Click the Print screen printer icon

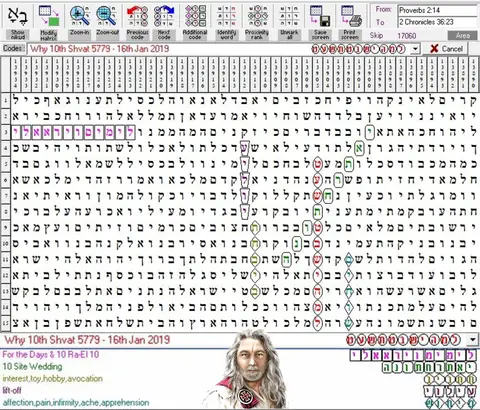351,16
